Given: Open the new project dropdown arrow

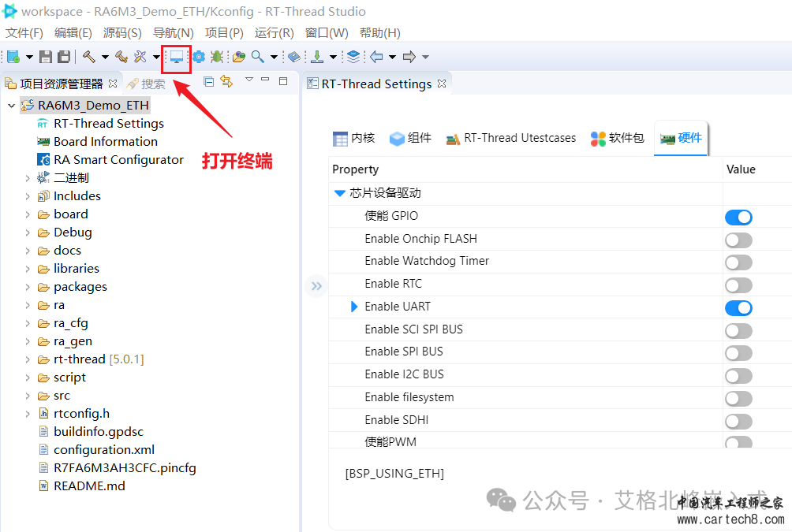Looking at the screenshot, I should click(29, 57).
